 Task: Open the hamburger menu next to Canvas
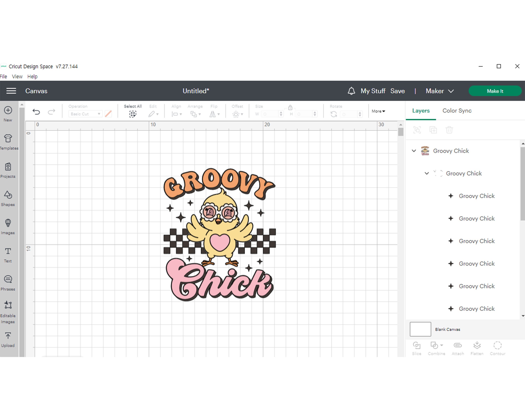[11, 91]
